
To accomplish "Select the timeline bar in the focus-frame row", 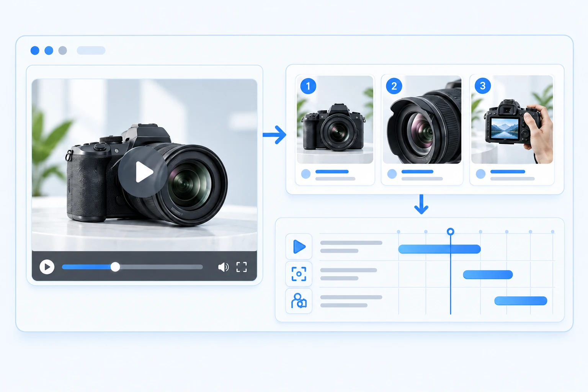I will click(488, 274).
